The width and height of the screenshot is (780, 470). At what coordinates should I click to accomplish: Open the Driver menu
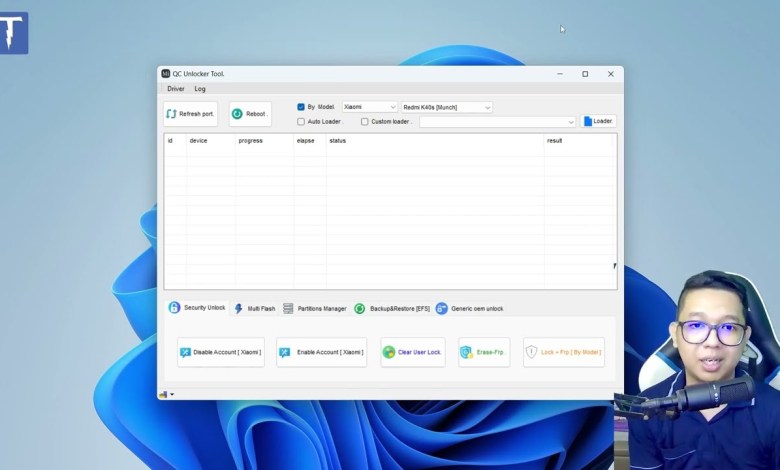tap(176, 89)
